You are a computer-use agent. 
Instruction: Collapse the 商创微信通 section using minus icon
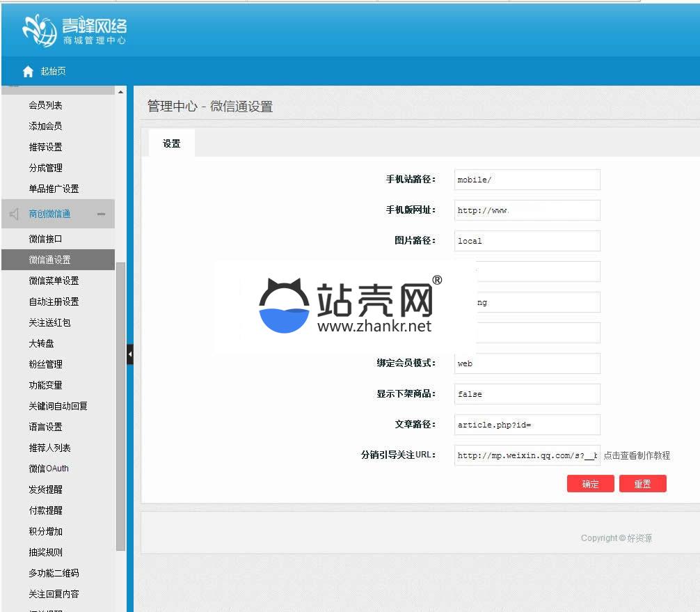101,214
